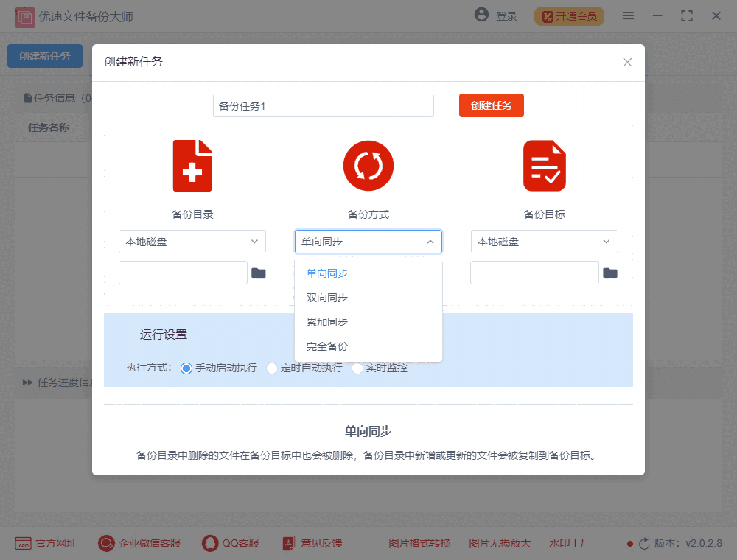Open the folder browser for 备份目标 path

(610, 272)
